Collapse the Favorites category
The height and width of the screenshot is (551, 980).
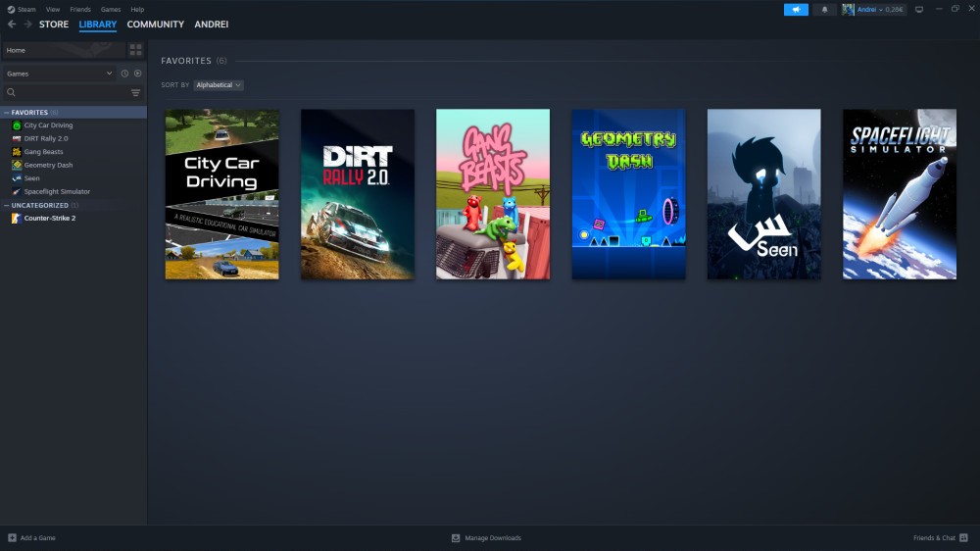pyautogui.click(x=6, y=113)
